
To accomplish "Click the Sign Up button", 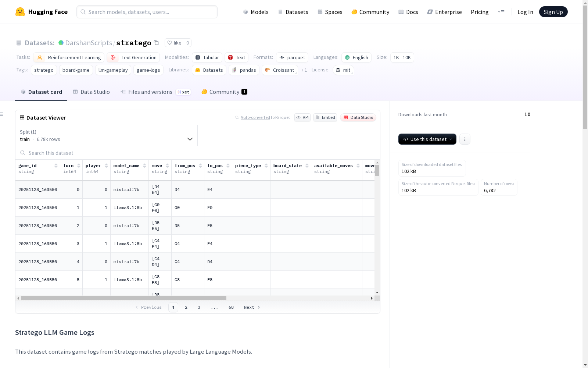I will (553, 12).
